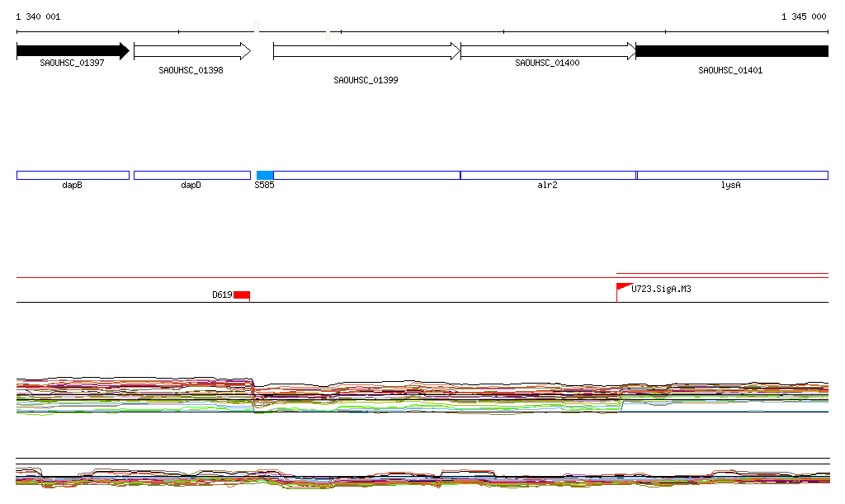This screenshot has height=504, width=845.
Task: Click the 1 345 000 end coordinate label
Action: pyautogui.click(x=803, y=16)
